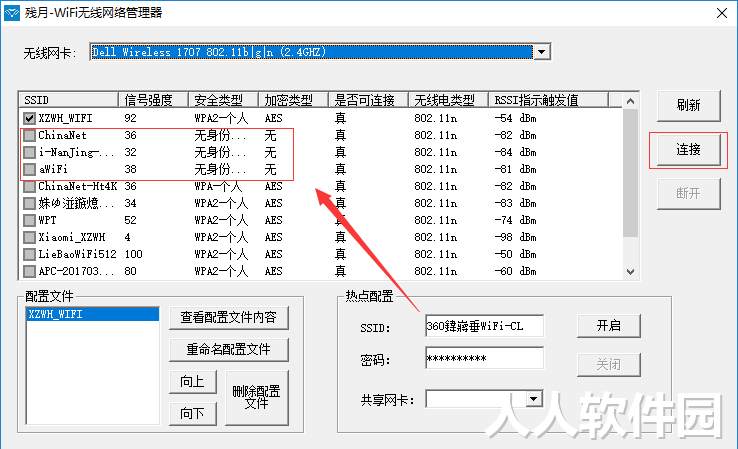The image size is (738, 449).
Task: Click the 安全类型 column header
Action: [223, 100]
